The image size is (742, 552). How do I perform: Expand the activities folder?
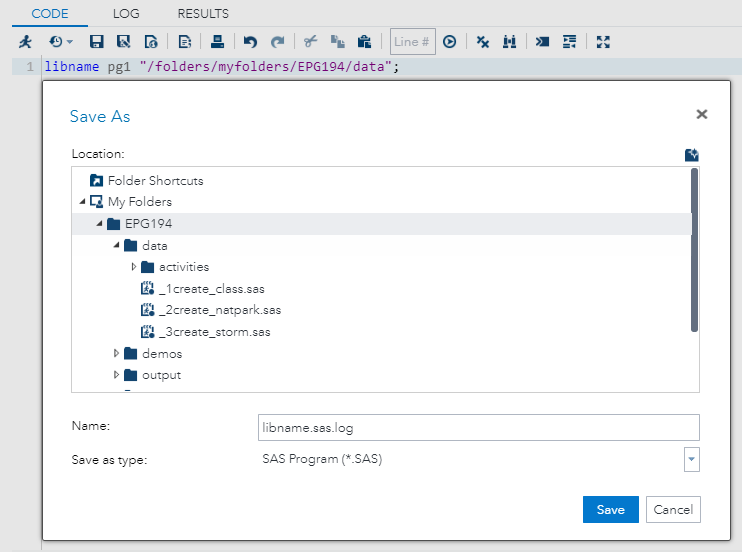tap(133, 267)
